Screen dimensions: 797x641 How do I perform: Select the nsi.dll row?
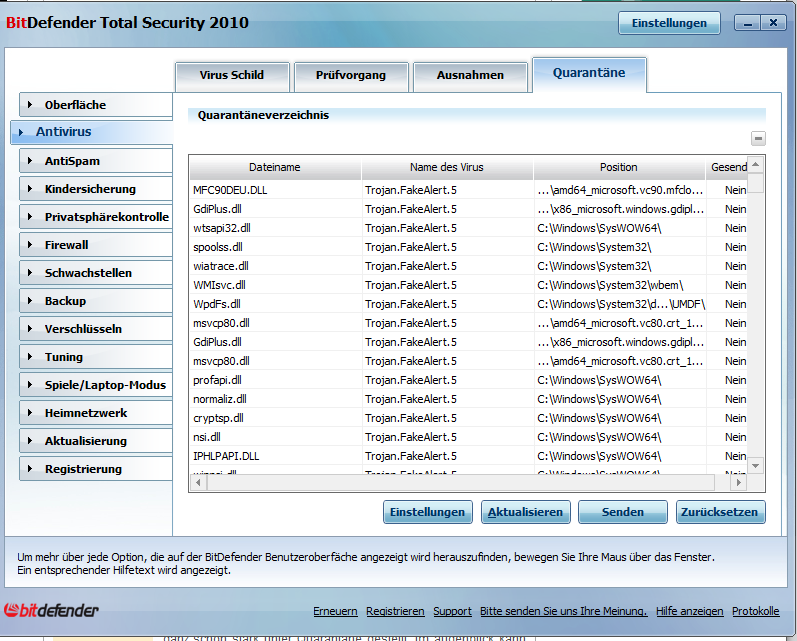point(468,437)
